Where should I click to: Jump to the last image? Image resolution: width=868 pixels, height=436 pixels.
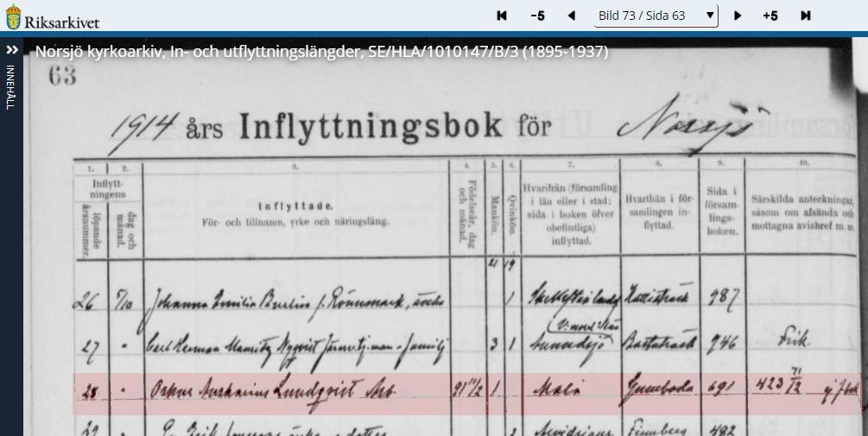[x=806, y=16]
